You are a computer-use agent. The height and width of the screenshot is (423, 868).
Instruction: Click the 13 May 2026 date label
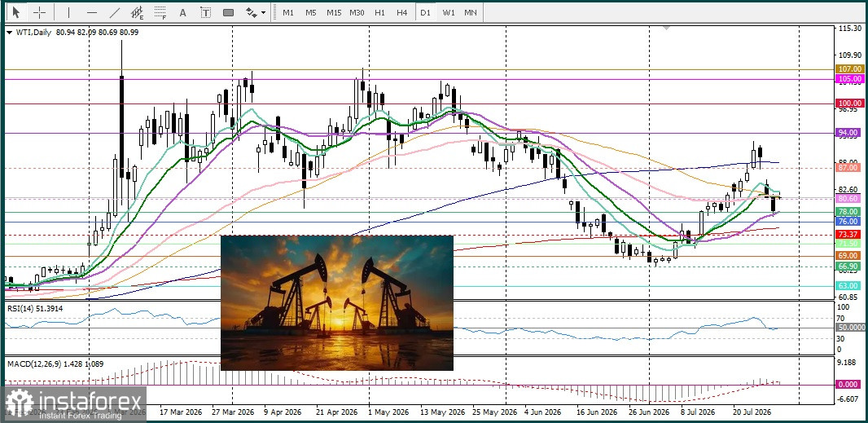(442, 412)
